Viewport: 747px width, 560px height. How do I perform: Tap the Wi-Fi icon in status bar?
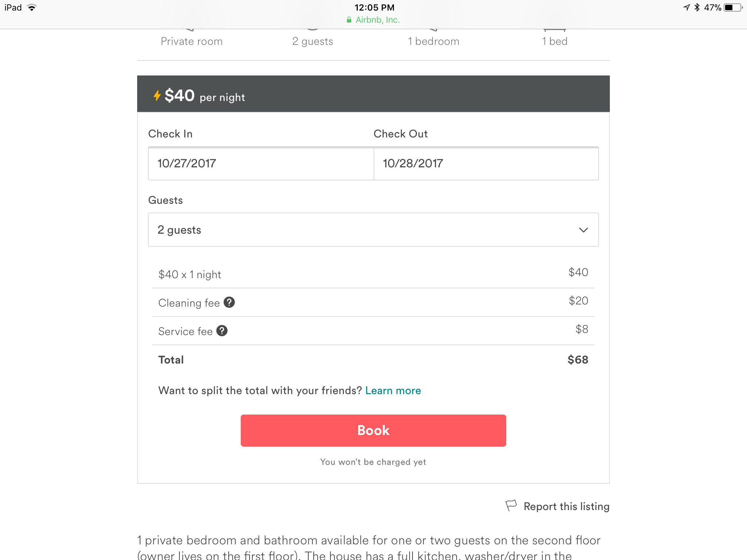point(32,8)
